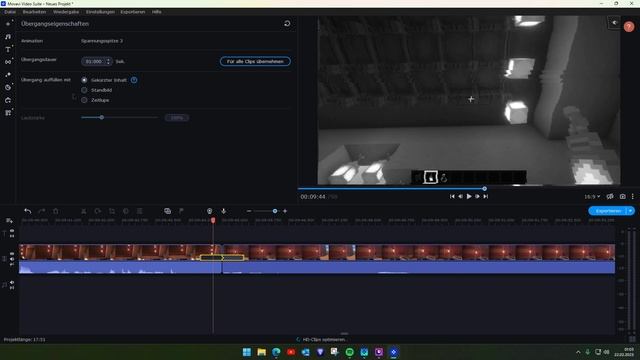This screenshot has height=360, width=640.
Task: Decrease transition duration with down stepper
Action: (x=108, y=63)
